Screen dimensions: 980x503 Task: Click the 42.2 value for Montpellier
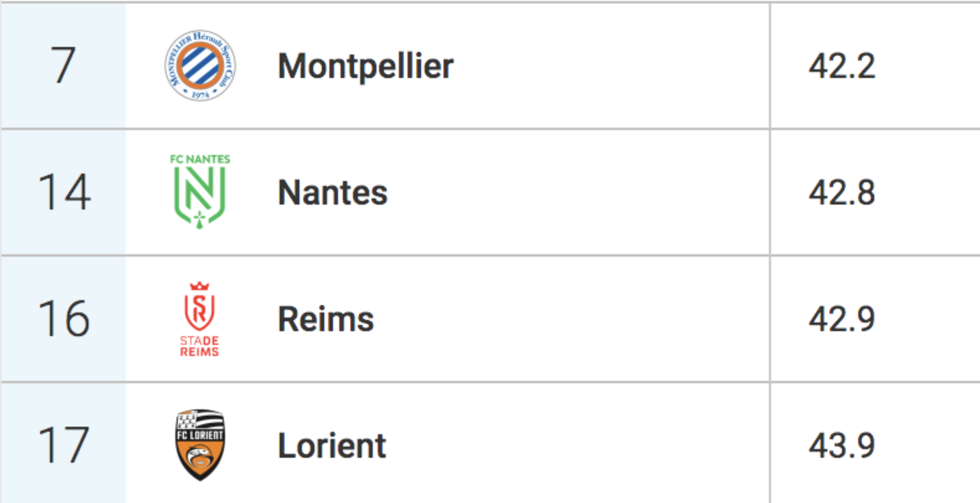tap(842, 66)
